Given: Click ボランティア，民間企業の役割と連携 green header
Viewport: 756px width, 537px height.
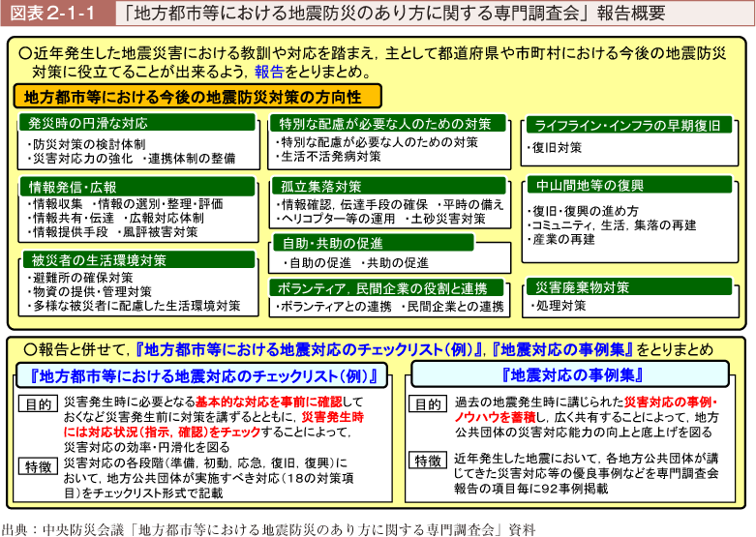Looking at the screenshot, I should tap(386, 288).
